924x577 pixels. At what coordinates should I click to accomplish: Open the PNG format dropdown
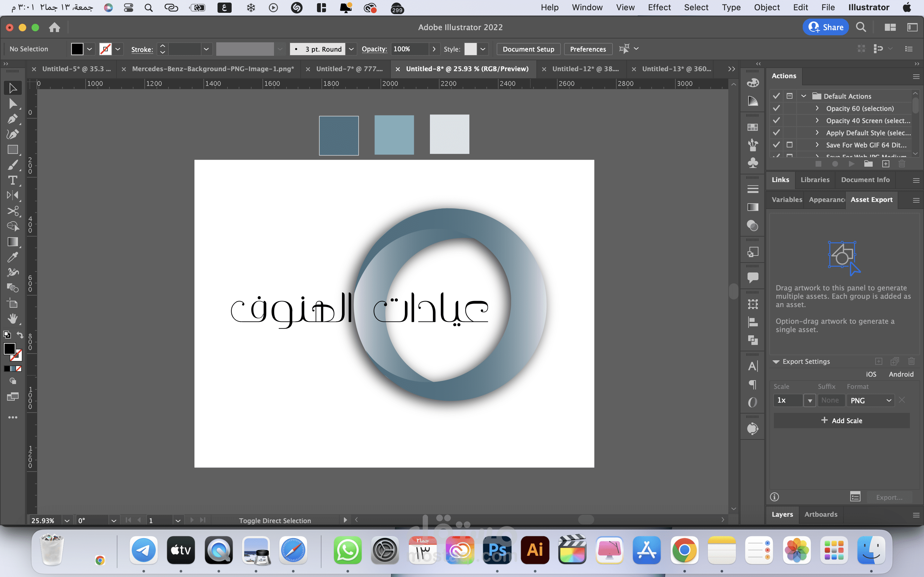pyautogui.click(x=870, y=400)
